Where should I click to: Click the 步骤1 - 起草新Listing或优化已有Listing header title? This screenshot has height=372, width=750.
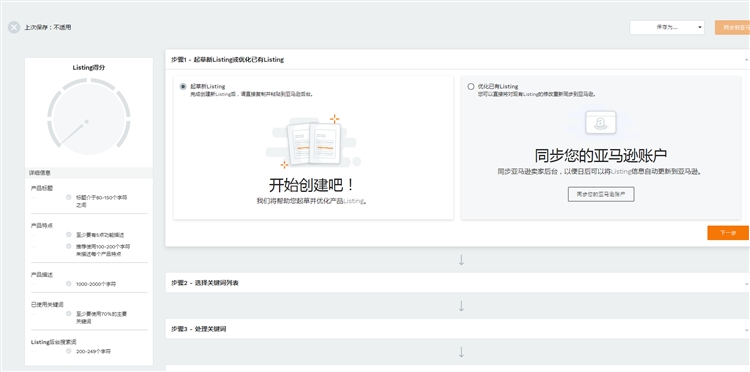(227, 60)
